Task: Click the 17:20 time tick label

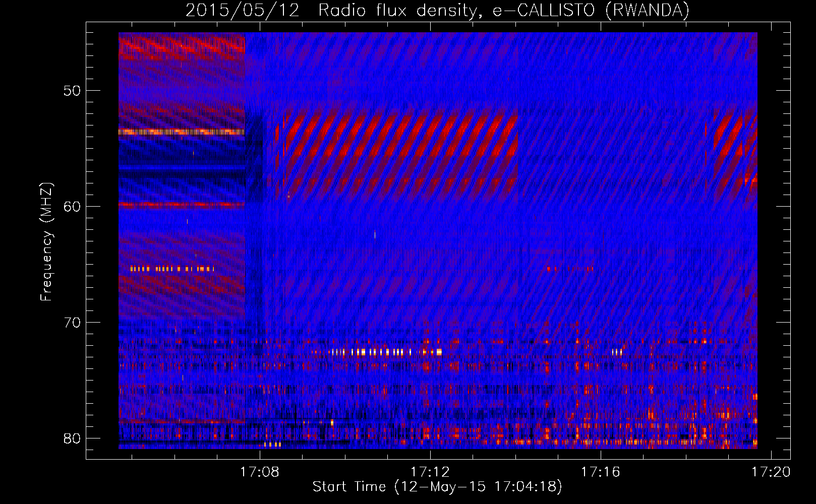Action: 771,472
